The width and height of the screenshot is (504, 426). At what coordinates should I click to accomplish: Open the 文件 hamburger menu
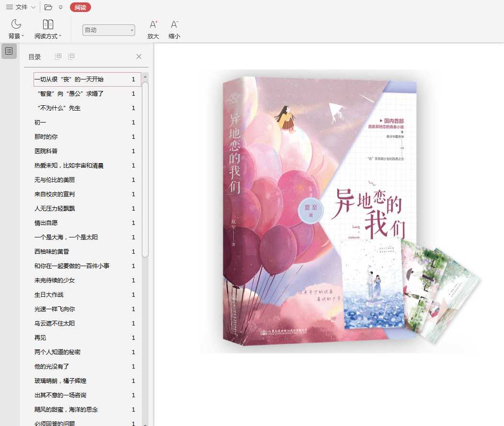coord(21,7)
